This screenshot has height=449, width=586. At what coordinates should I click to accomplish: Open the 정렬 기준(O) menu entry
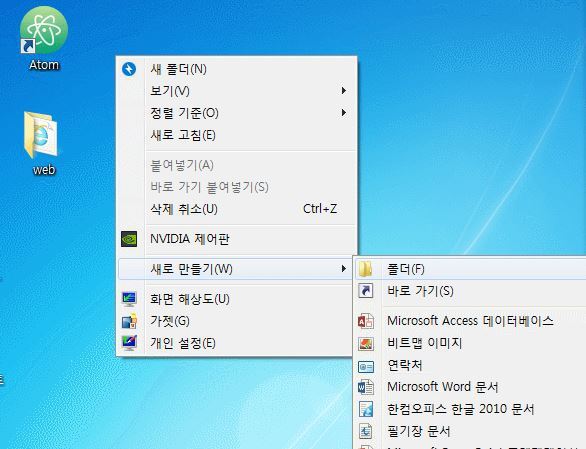point(236,113)
